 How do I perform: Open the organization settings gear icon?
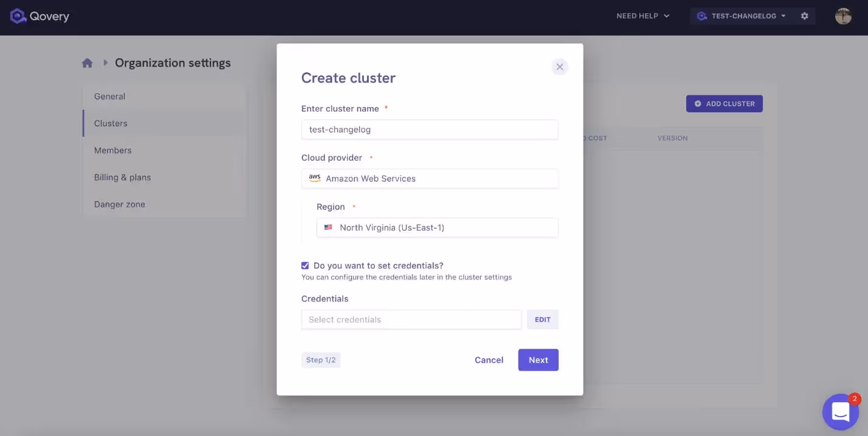pyautogui.click(x=804, y=16)
